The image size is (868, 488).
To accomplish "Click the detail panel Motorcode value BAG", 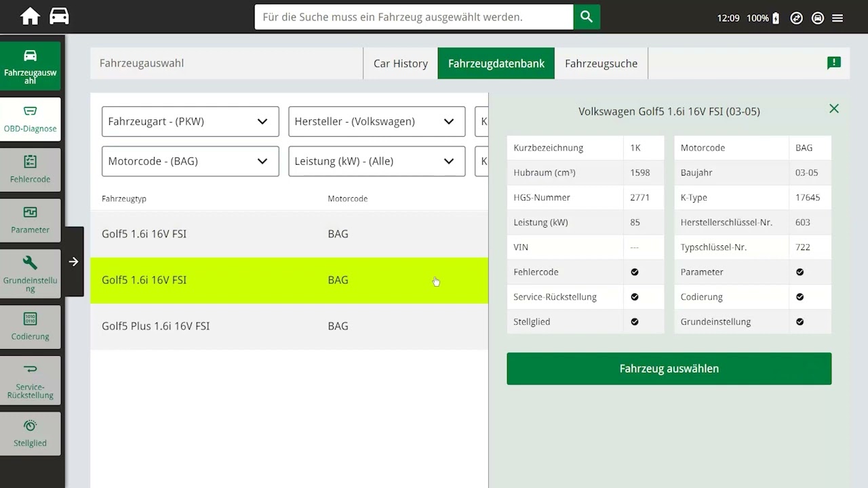I will [804, 148].
